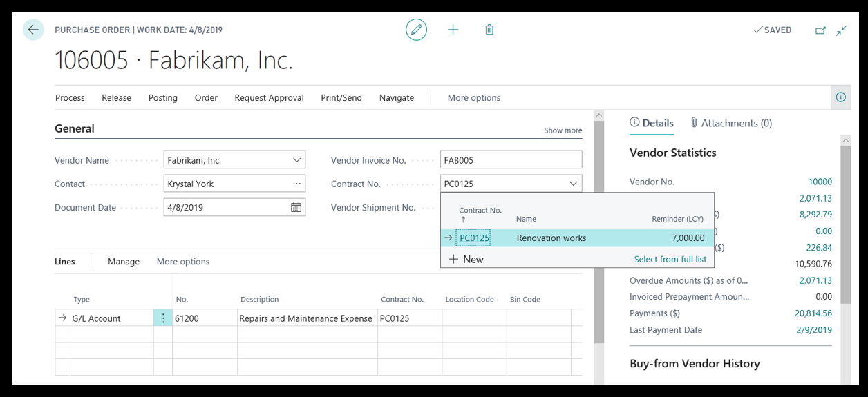
Task: Click the Lines section heading
Action: point(65,262)
